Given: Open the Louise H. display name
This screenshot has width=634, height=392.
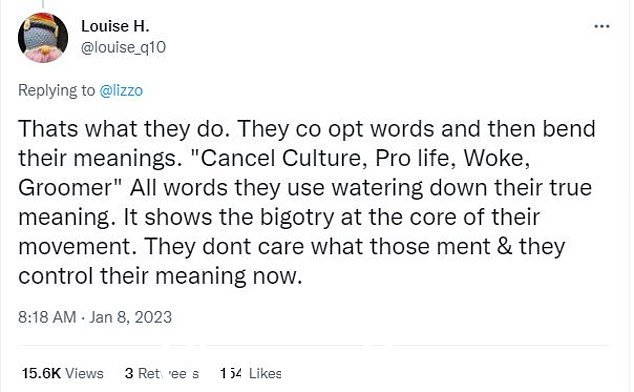Looking at the screenshot, I should (115, 26).
